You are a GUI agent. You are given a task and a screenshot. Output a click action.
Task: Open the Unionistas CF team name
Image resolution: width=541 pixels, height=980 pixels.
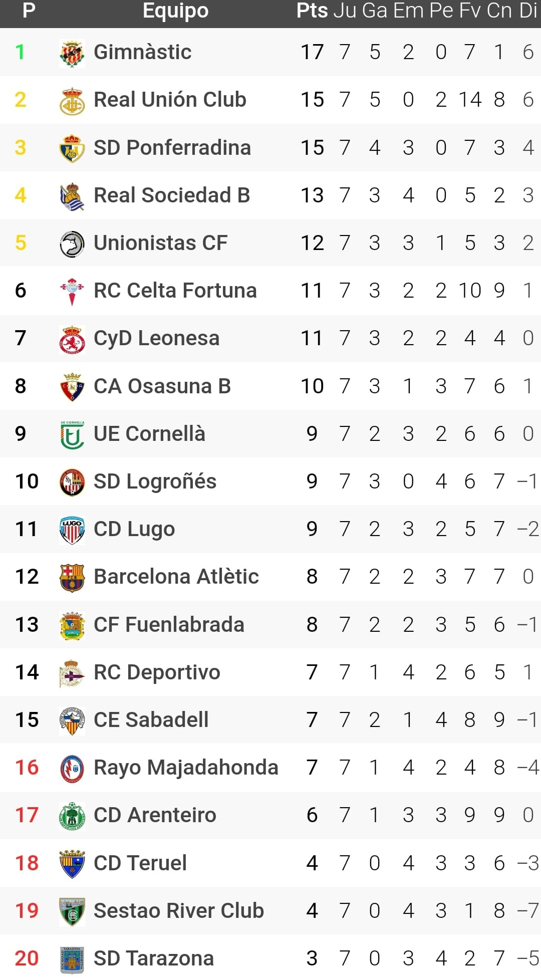pyautogui.click(x=160, y=243)
